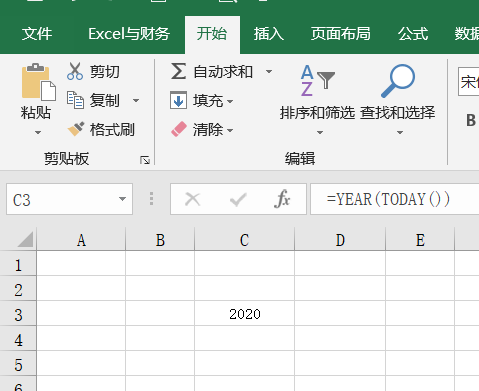Click the 查找和选择 label
The width and height of the screenshot is (479, 391).
[x=397, y=113]
